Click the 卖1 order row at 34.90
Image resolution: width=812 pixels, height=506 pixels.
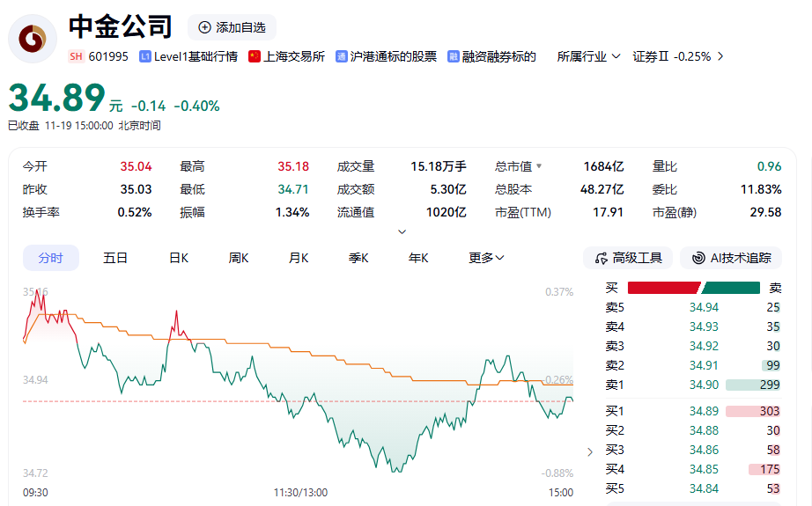pyautogui.click(x=692, y=385)
